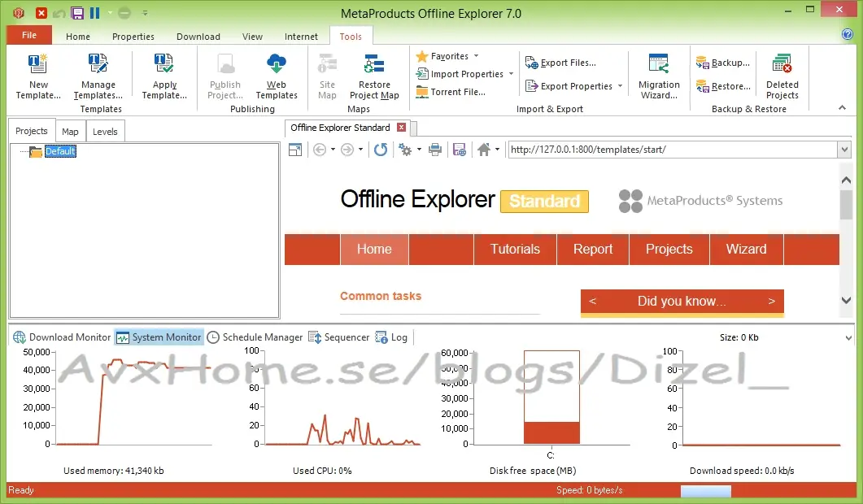
Task: Click the New Template icon
Action: [x=38, y=64]
